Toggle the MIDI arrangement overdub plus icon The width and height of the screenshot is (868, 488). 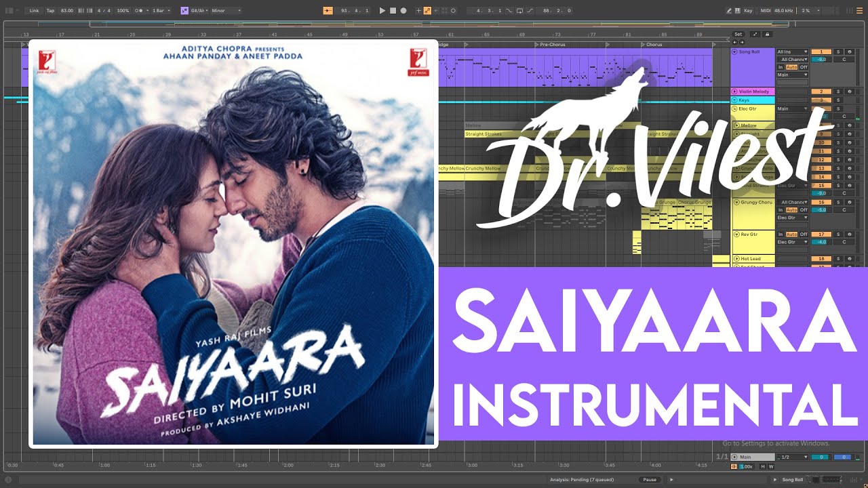(418, 11)
